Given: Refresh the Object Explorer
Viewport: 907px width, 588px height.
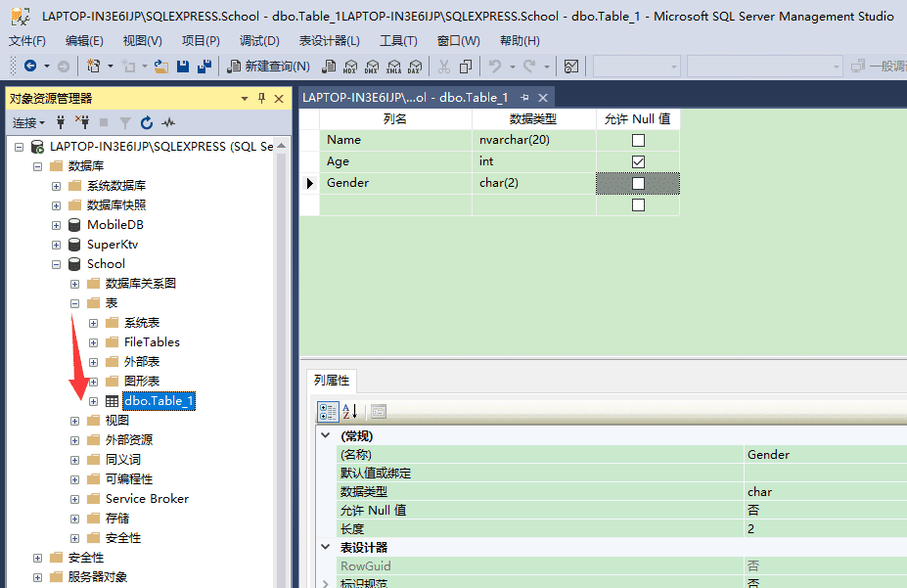Looking at the screenshot, I should (146, 122).
